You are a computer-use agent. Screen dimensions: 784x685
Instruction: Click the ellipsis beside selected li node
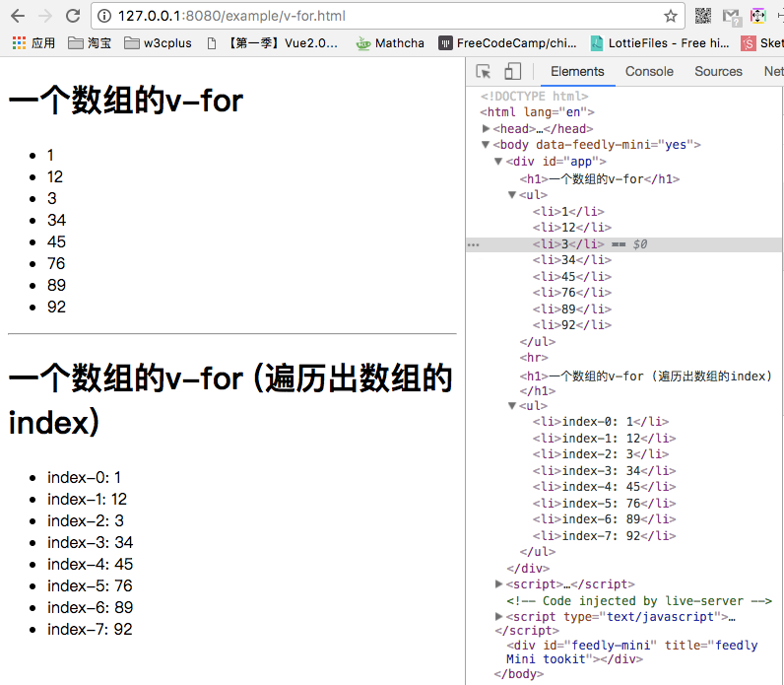pyautogui.click(x=473, y=244)
